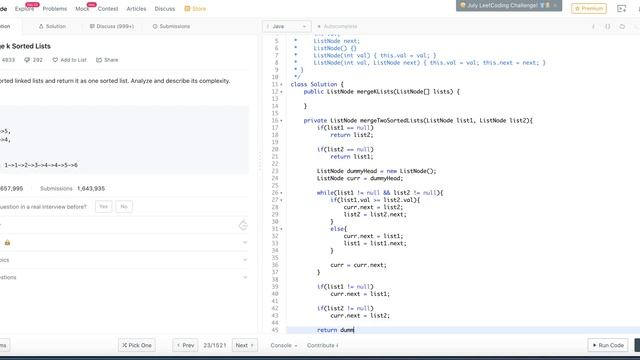This screenshot has width=640, height=360.
Task: Close the July LeetCoding Challenge banner
Action: [555, 5]
